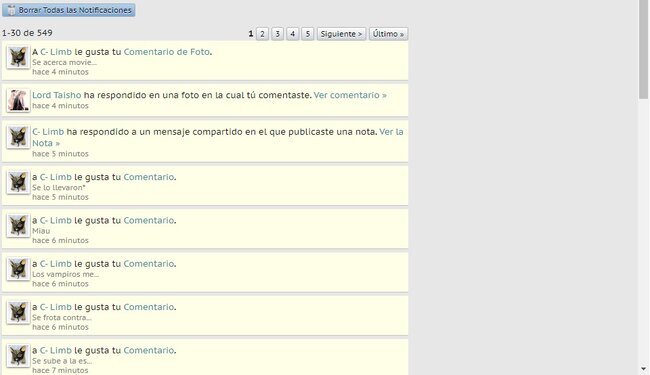Go to page 3 of notifications
Viewport: 650px width, 375px height.
277,34
